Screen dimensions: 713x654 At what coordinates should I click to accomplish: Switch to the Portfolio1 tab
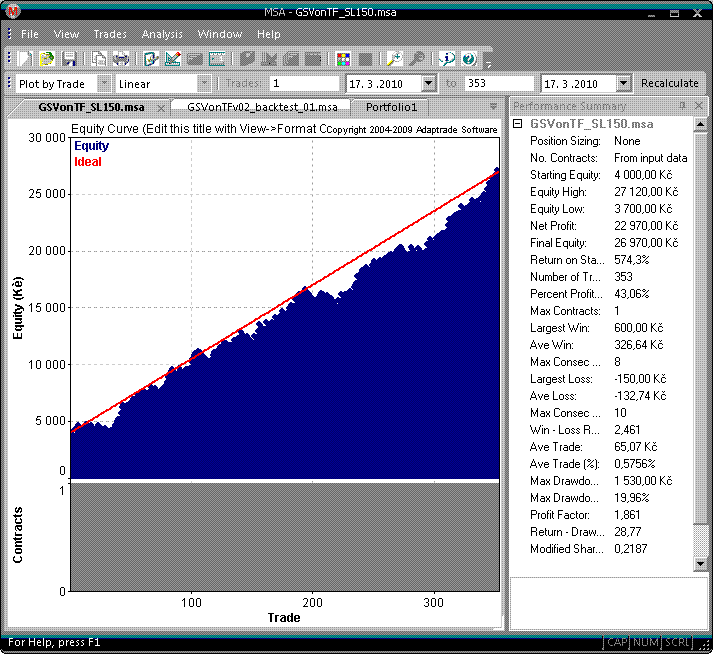(390, 106)
